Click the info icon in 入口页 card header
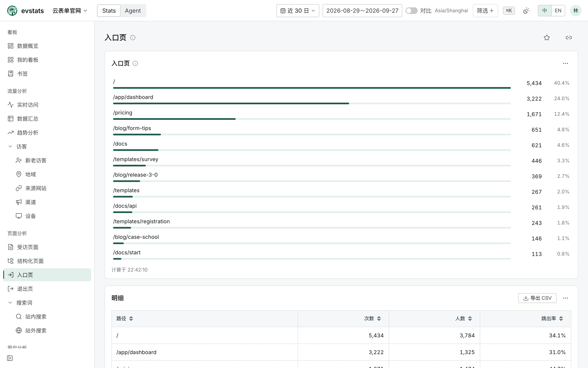The height and width of the screenshot is (368, 588). click(135, 64)
